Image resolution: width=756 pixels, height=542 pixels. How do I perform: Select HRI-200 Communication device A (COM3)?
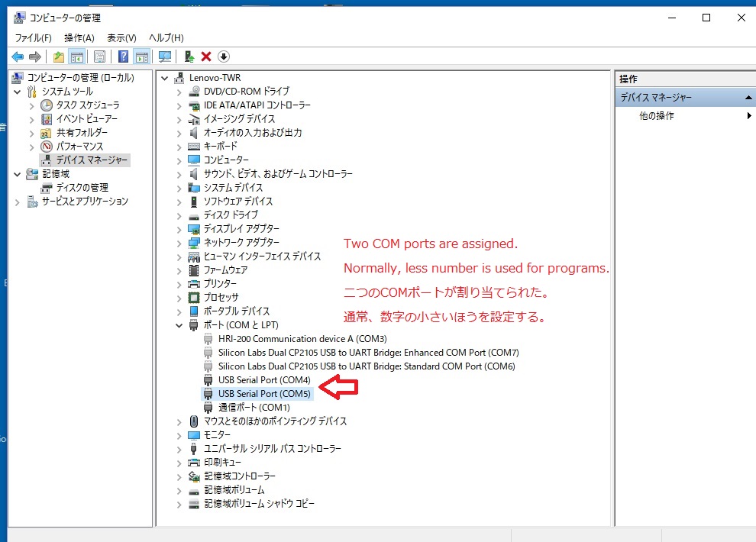point(302,339)
